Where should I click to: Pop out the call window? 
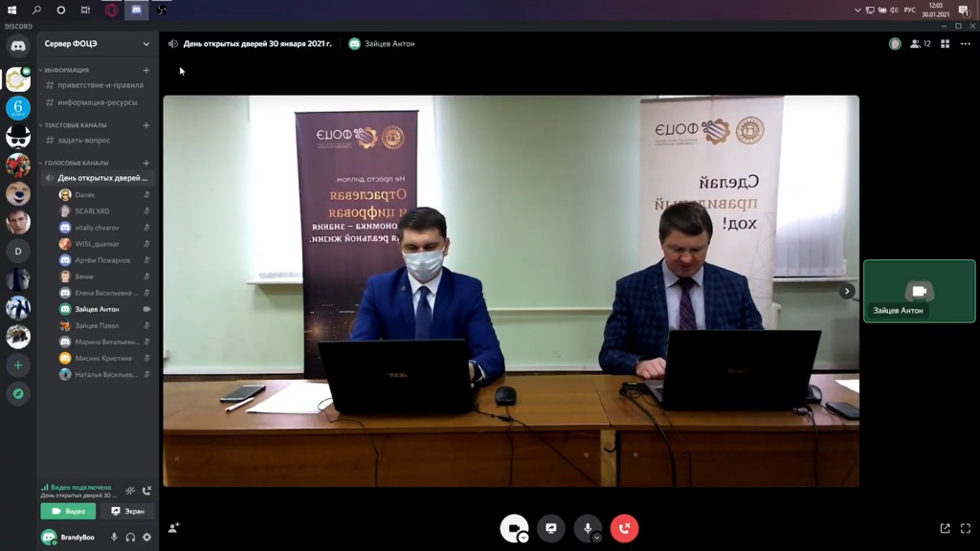click(945, 528)
